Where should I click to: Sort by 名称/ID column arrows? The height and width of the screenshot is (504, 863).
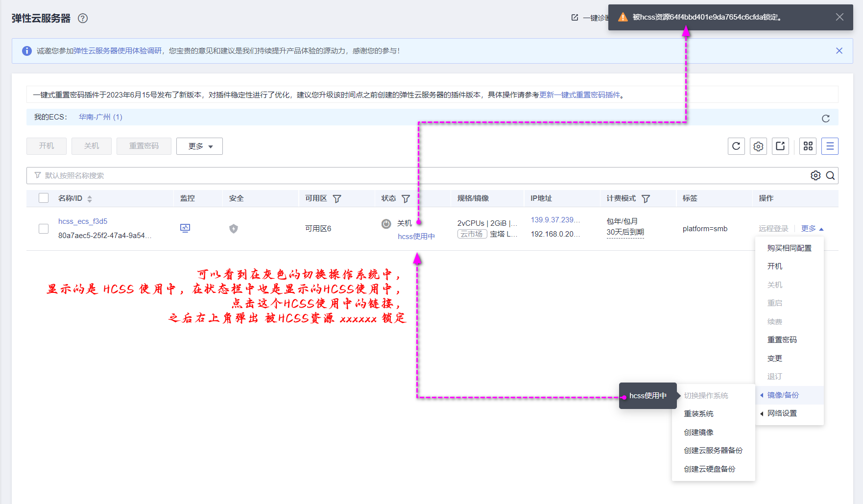point(90,199)
